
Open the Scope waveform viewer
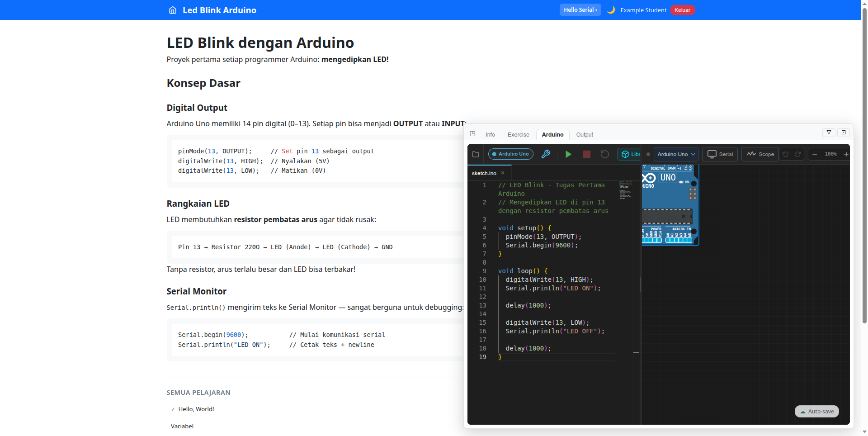coord(760,154)
